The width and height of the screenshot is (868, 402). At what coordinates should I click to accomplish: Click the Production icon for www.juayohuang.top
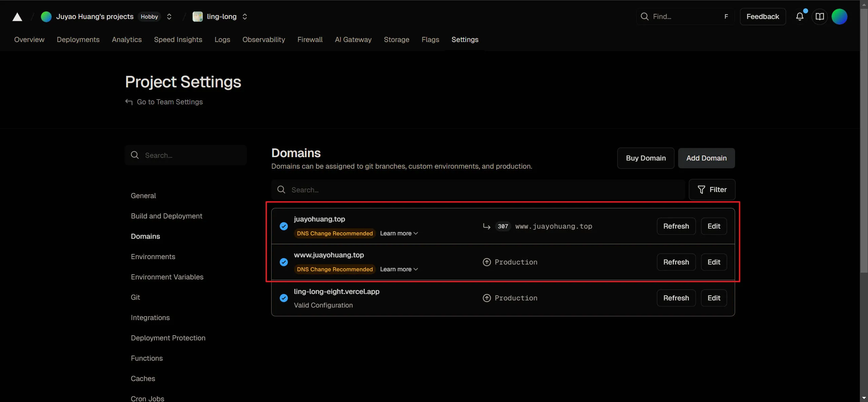pos(487,262)
